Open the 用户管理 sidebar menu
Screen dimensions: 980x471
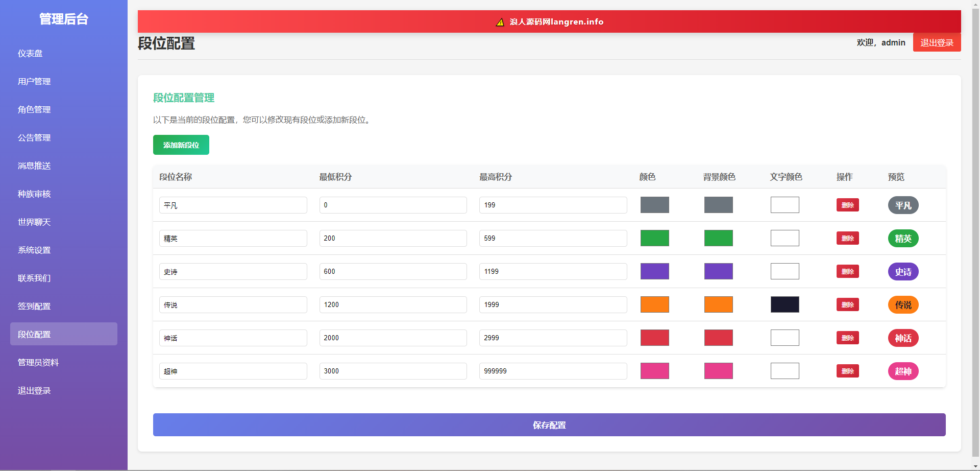coord(34,82)
